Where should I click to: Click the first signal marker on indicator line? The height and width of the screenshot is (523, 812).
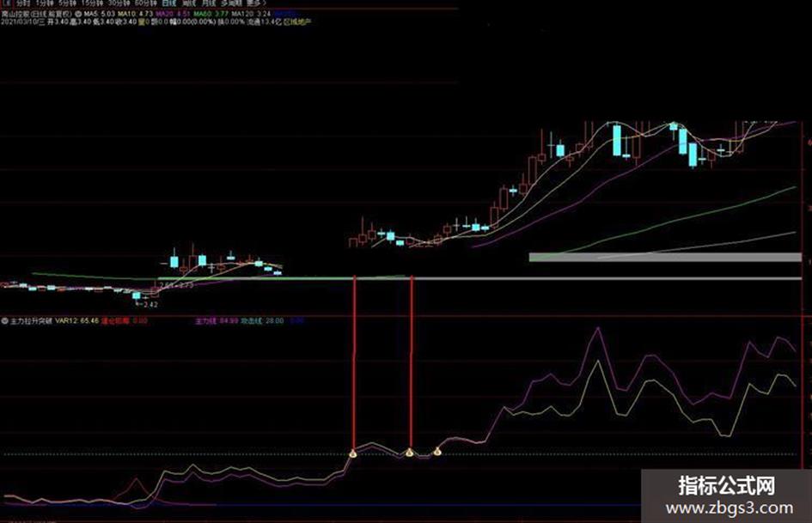click(x=353, y=453)
